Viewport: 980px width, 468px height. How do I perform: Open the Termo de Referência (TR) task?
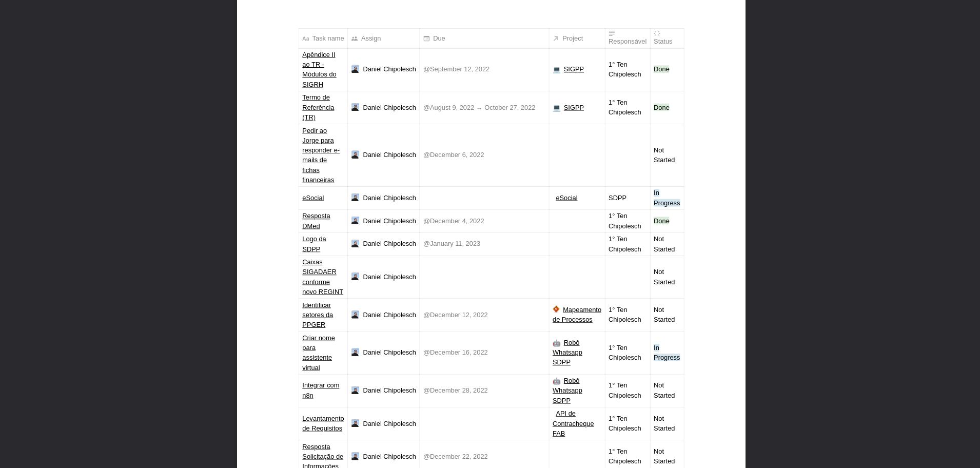pos(318,107)
